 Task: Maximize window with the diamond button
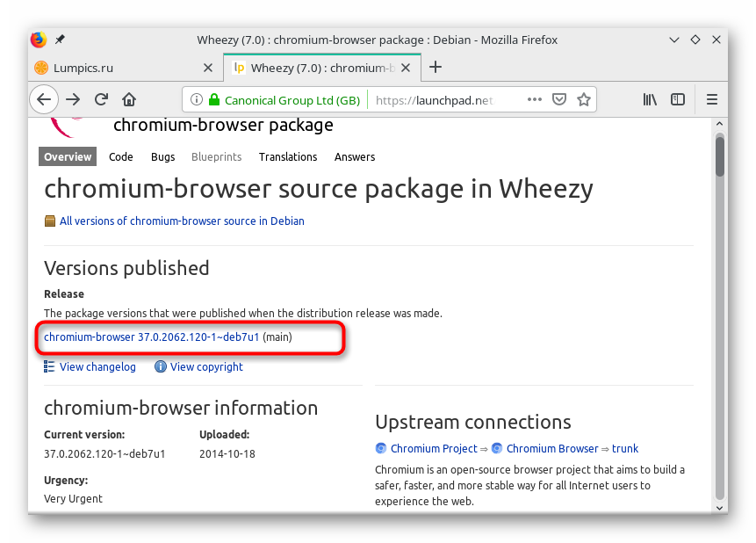tap(695, 40)
